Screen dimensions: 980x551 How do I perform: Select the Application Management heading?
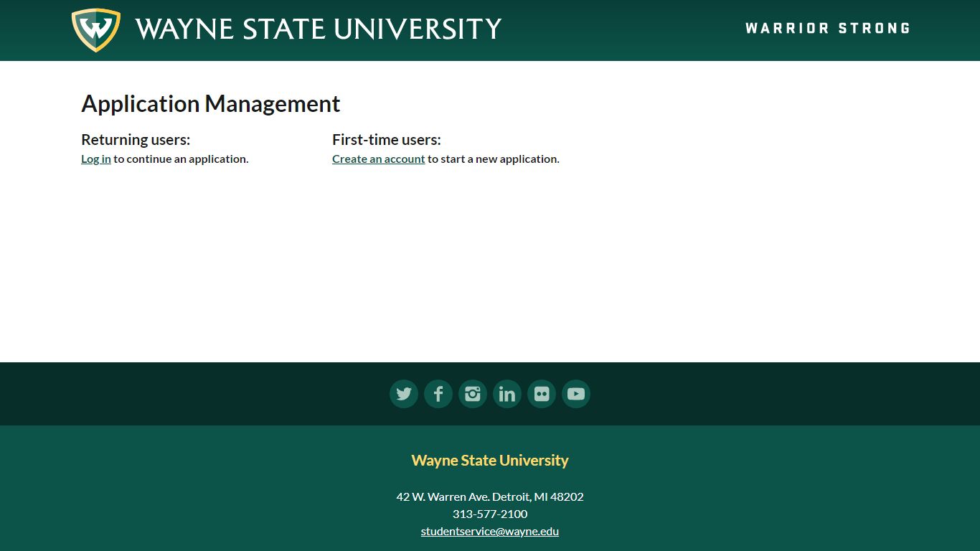pyautogui.click(x=211, y=103)
